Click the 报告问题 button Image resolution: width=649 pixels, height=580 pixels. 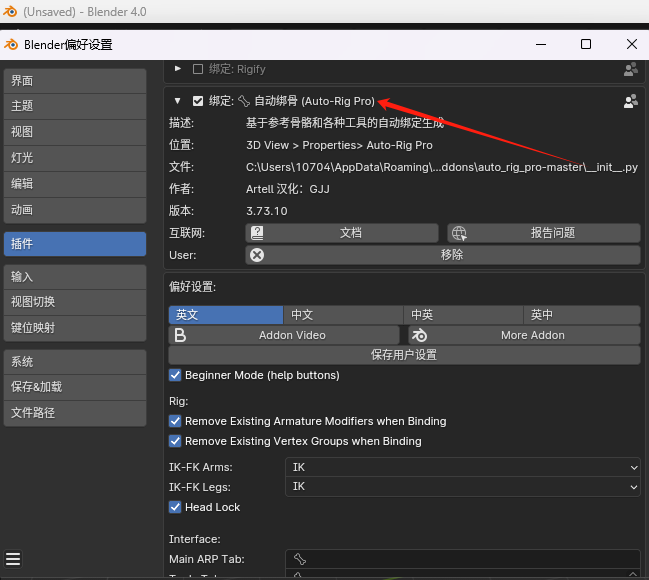point(544,233)
